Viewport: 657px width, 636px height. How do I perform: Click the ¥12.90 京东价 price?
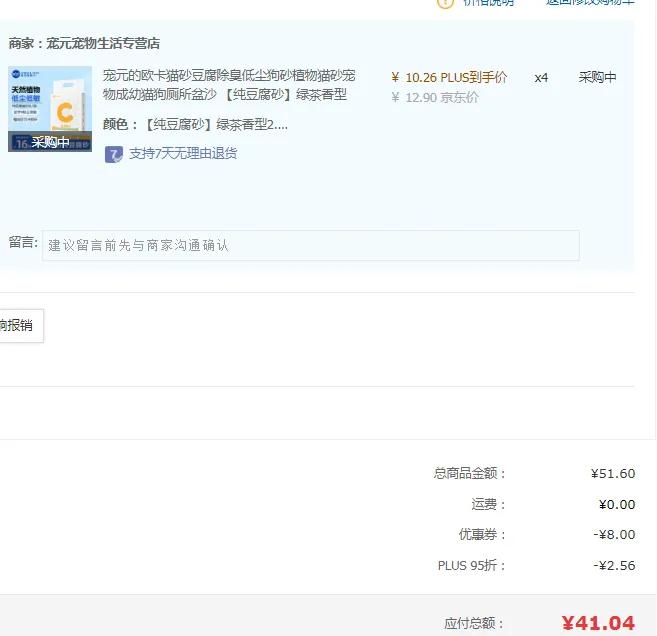point(435,97)
